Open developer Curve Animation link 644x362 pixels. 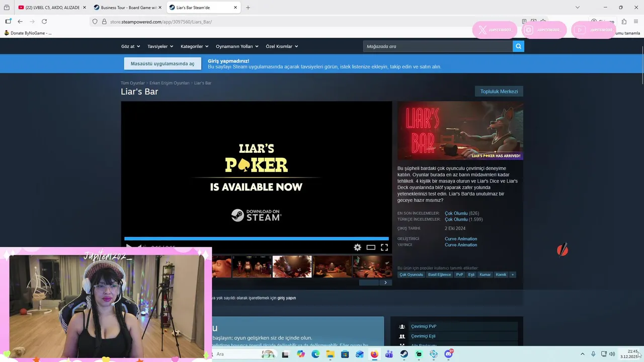[x=461, y=239]
